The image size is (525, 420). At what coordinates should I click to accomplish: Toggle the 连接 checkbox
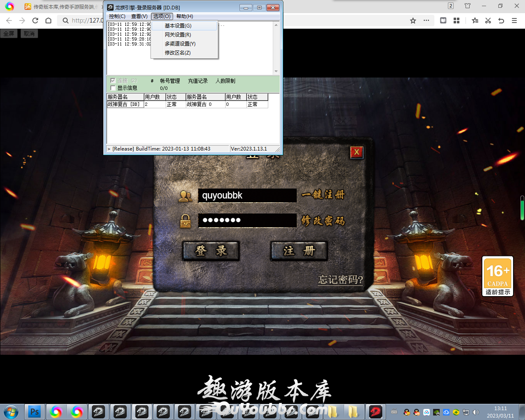[x=113, y=81]
